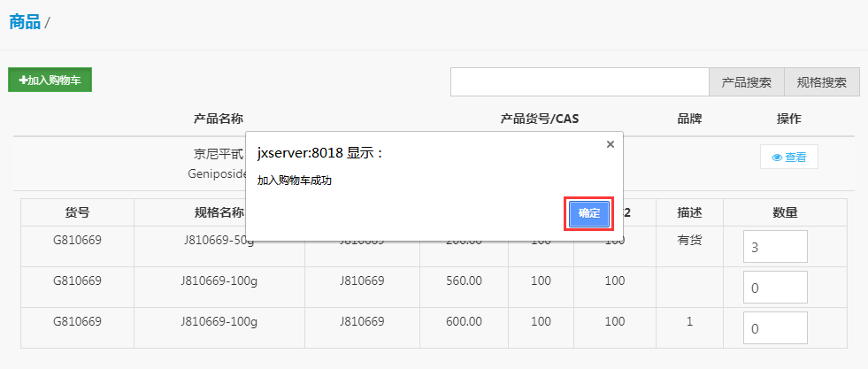868x369 pixels.
Task: Select the quantity field showing 3
Action: coord(775,247)
